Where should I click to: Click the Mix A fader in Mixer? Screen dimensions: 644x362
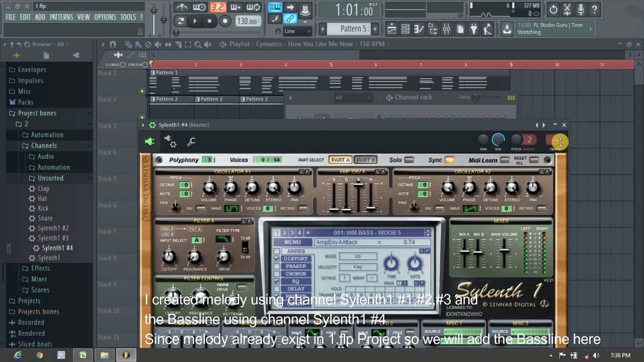[x=464, y=251]
